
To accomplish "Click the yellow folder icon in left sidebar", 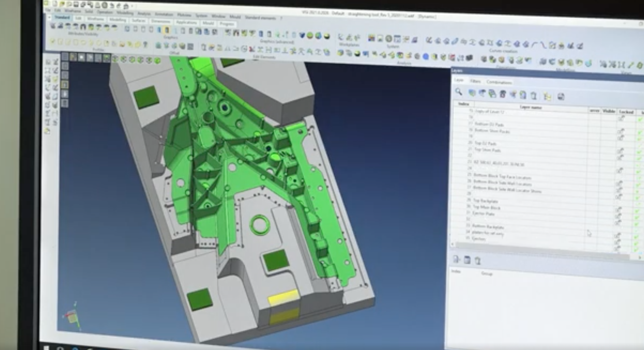I will coord(47,131).
